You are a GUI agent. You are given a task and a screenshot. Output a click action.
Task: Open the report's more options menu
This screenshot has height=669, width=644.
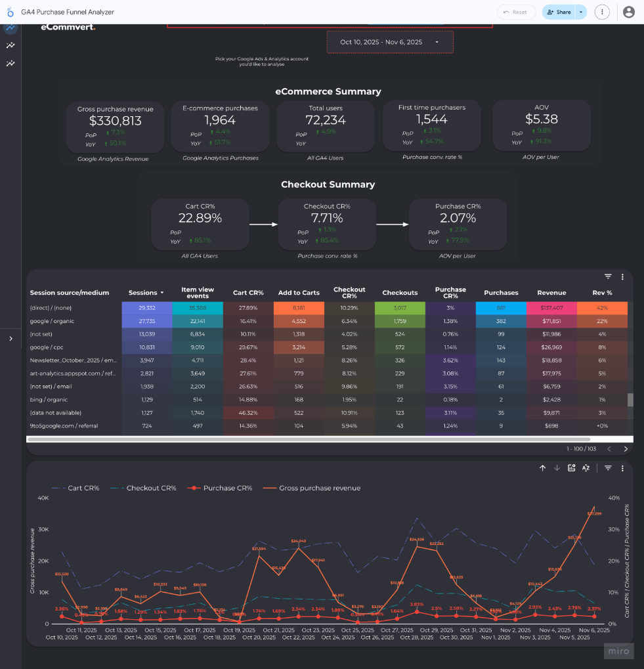(602, 12)
